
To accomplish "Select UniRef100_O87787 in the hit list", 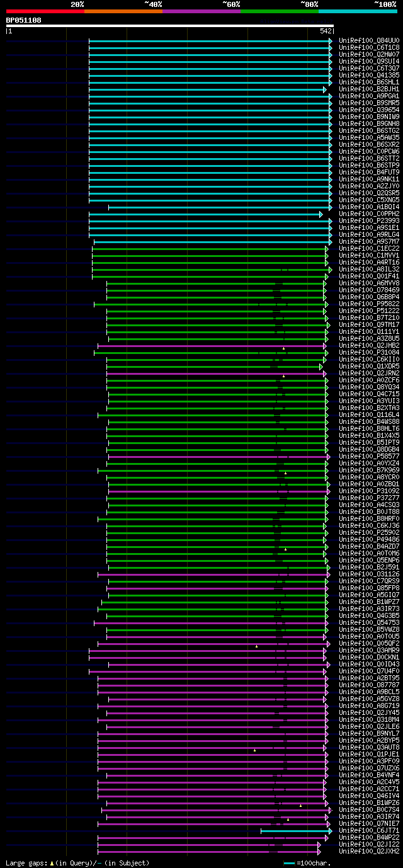I will [x=369, y=685].
